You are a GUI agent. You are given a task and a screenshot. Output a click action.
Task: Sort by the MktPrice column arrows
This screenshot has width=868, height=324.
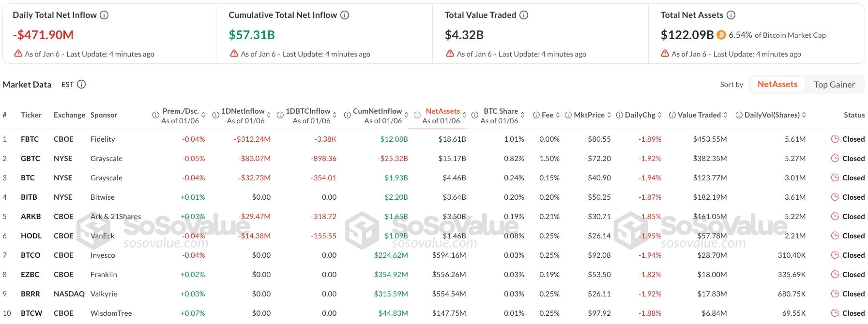609,115
